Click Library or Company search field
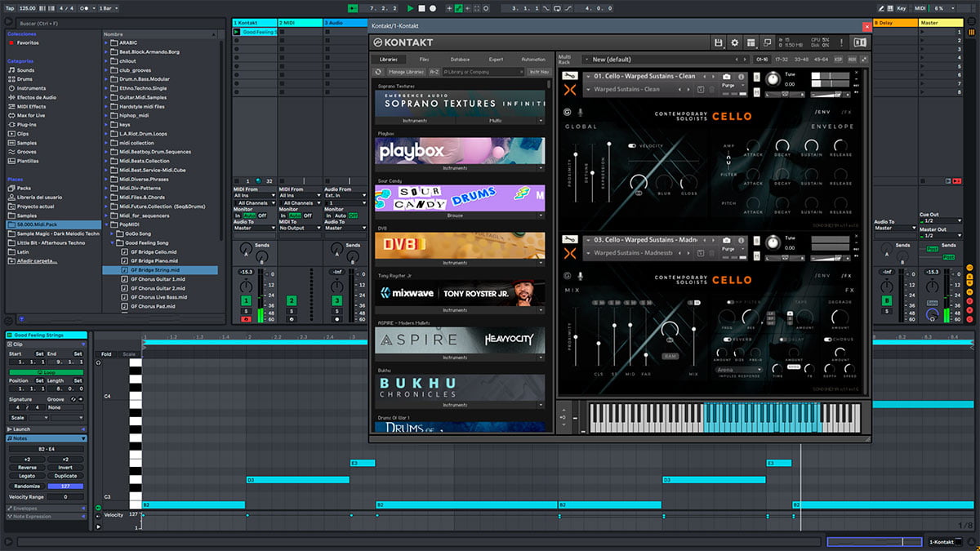The height and width of the screenshot is (551, 980). pyautogui.click(x=483, y=72)
